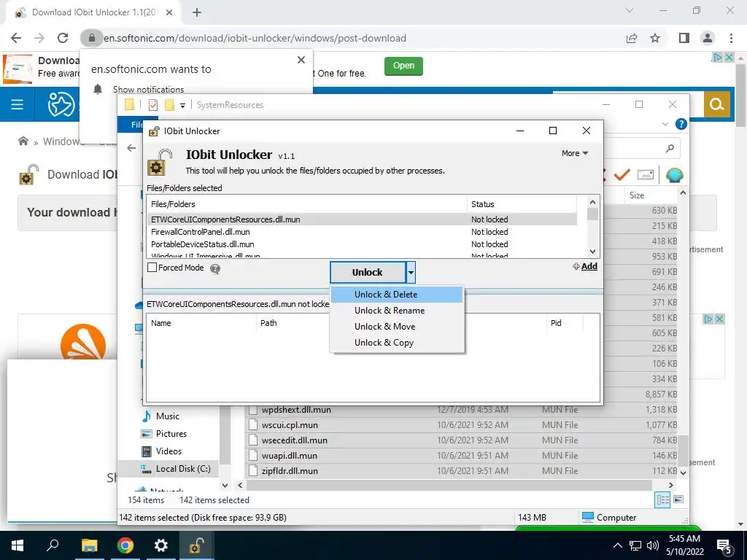Open Forced Mode help question icon
Image resolution: width=747 pixels, height=560 pixels.
click(x=215, y=269)
